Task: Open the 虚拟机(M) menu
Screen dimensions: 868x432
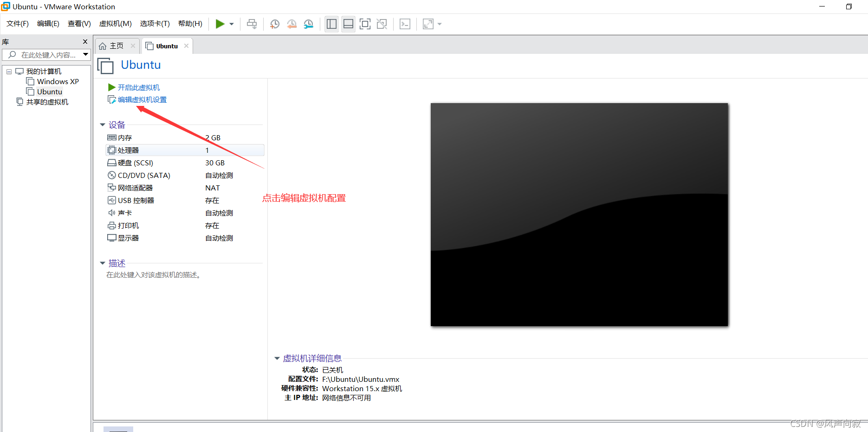Action: [x=116, y=24]
